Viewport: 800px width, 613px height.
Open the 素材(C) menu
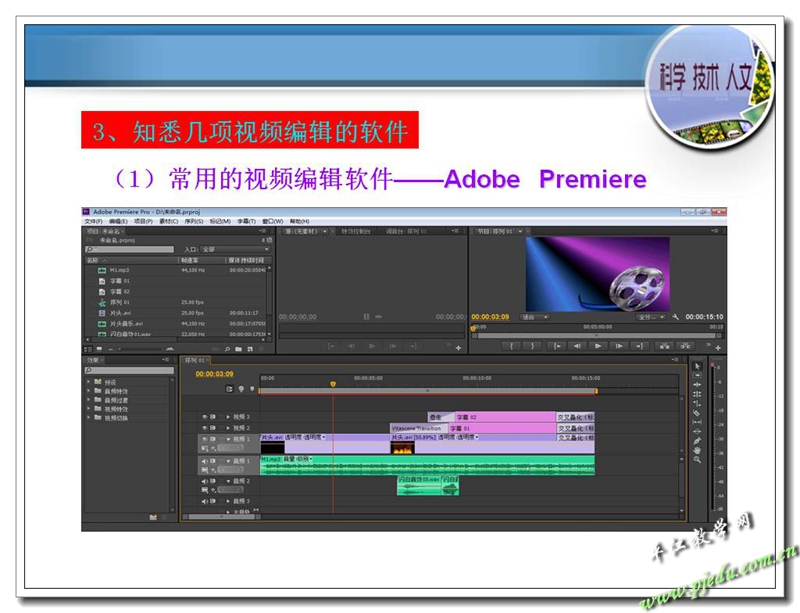(x=168, y=222)
